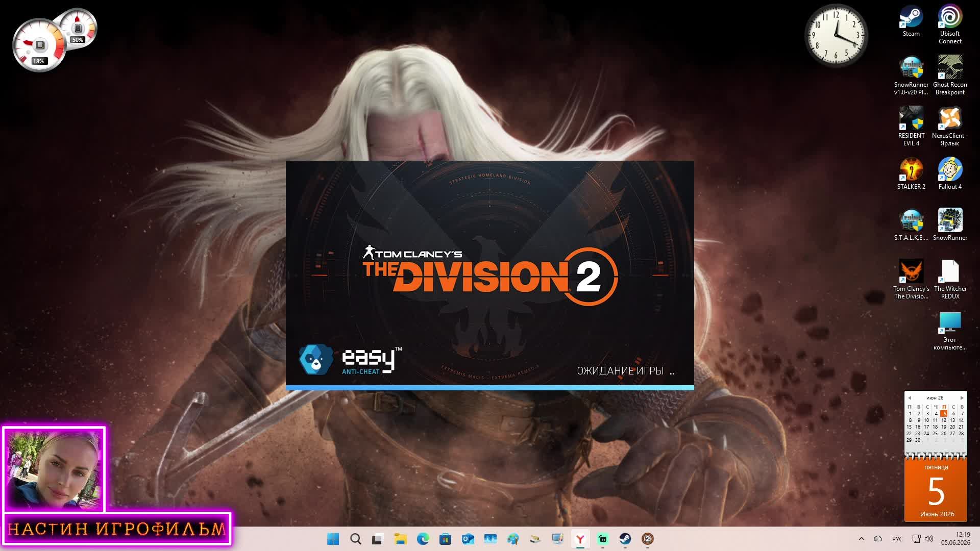
Task: Select RESIDENT EVIL 4 desktop icon
Action: [x=911, y=127]
